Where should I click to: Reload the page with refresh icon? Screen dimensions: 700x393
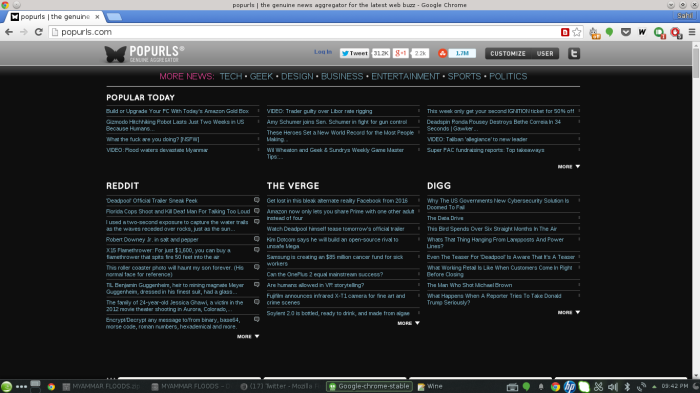pos(39,32)
